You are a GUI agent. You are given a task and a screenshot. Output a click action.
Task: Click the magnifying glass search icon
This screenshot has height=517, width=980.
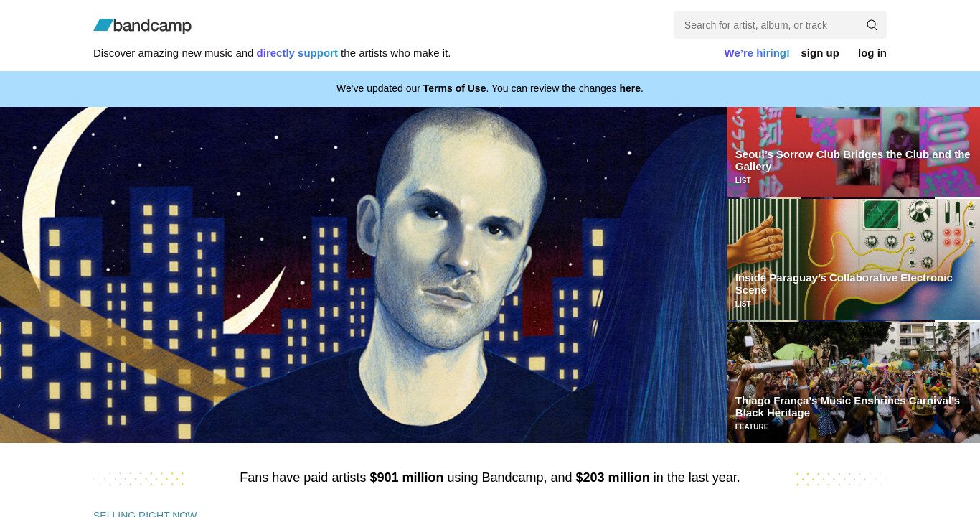[872, 25]
